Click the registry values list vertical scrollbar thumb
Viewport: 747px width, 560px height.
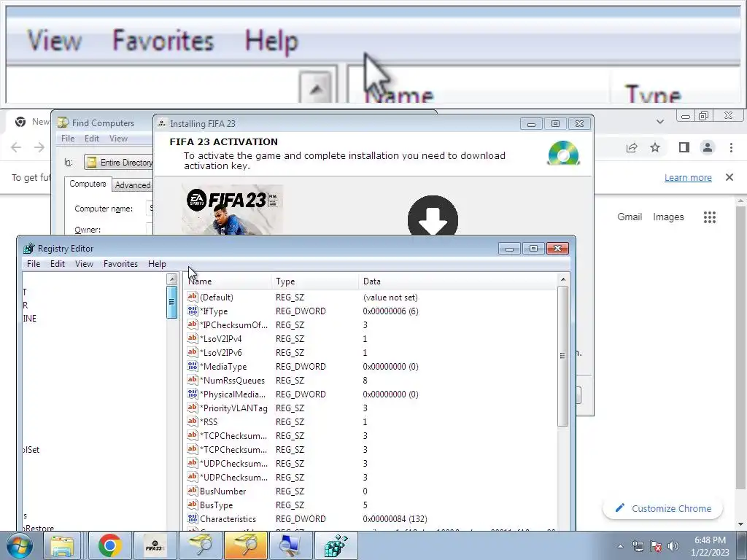point(562,356)
